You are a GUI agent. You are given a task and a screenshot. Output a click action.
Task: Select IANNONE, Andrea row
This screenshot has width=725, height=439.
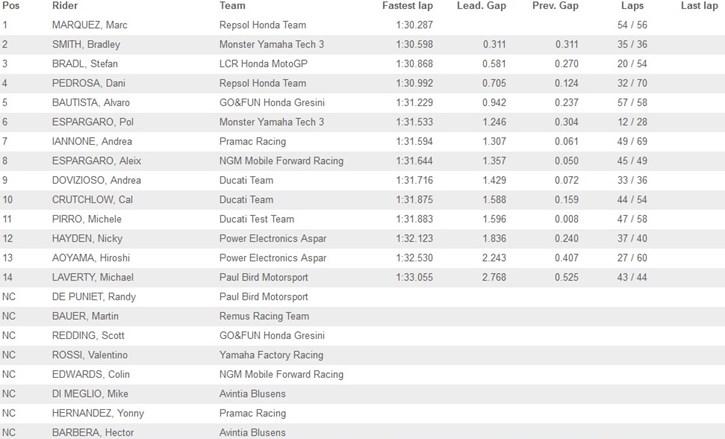(x=362, y=142)
